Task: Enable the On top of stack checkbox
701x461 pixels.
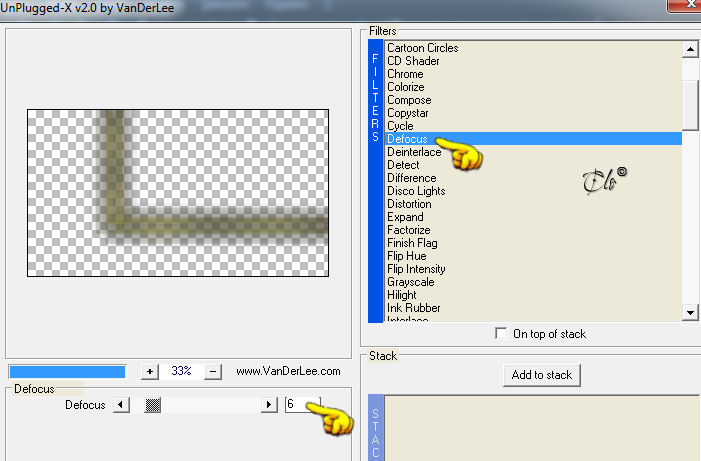Action: point(501,334)
